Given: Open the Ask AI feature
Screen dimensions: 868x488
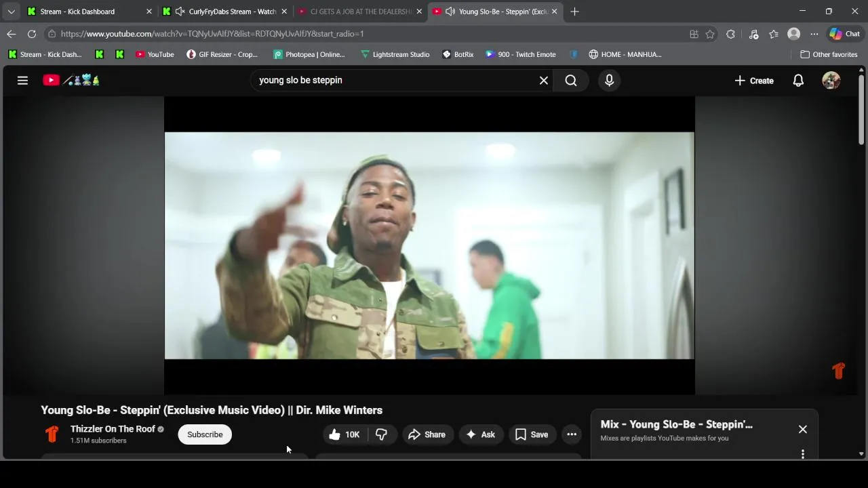Looking at the screenshot, I should pyautogui.click(x=481, y=434).
